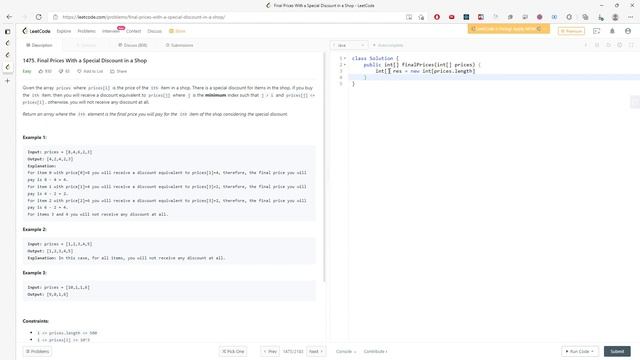640x360 pixels.
Task: Click the info icon in editor toolbar
Action: coord(586,45)
